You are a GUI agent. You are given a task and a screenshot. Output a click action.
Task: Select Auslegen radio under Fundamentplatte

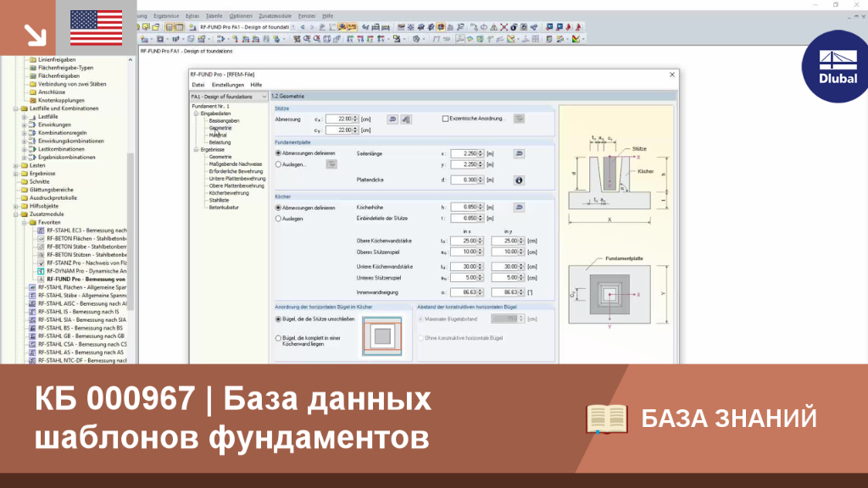click(x=278, y=164)
